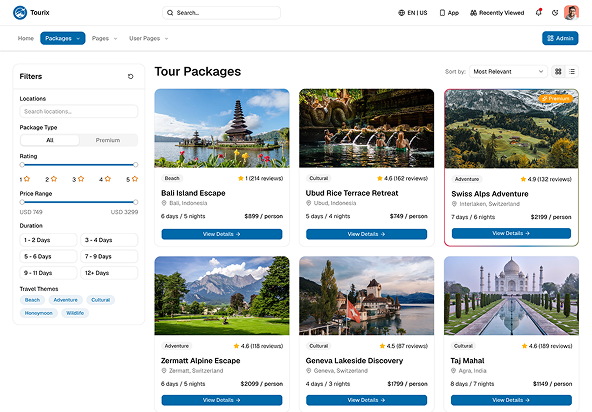Toggle the Wildlife travel theme

click(x=75, y=313)
